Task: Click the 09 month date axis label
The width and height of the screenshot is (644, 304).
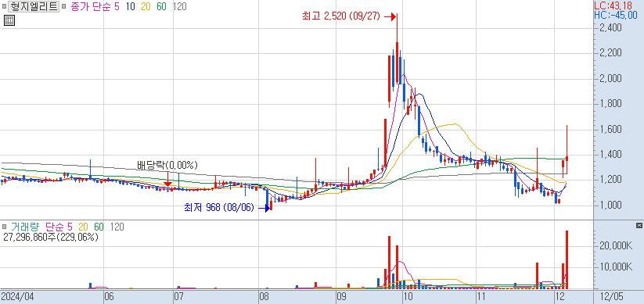Action: click(341, 296)
